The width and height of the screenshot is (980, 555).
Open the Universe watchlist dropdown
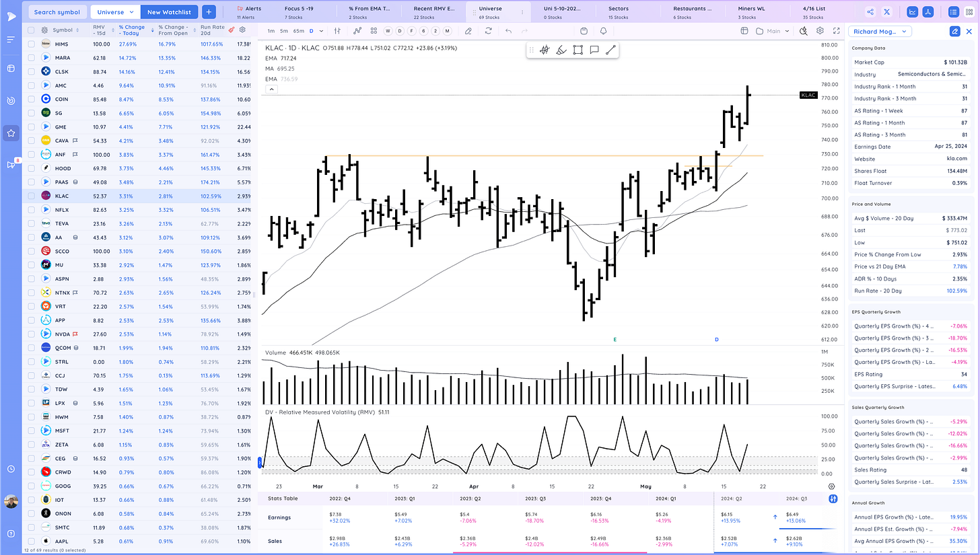click(x=115, y=11)
